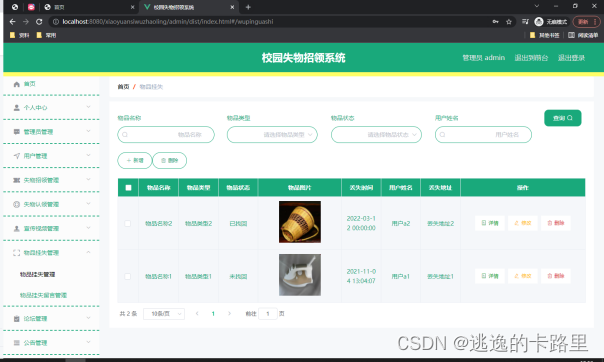Click the icon beside 失物招领管理
The height and width of the screenshot is (362, 604).
[x=17, y=180]
